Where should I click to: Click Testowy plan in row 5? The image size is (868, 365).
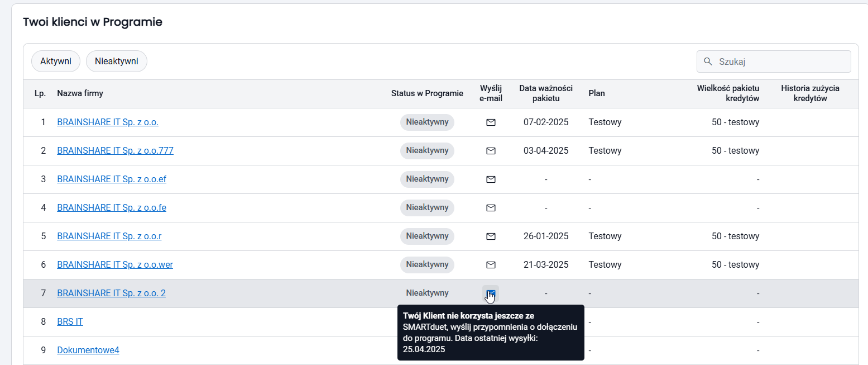[605, 236]
